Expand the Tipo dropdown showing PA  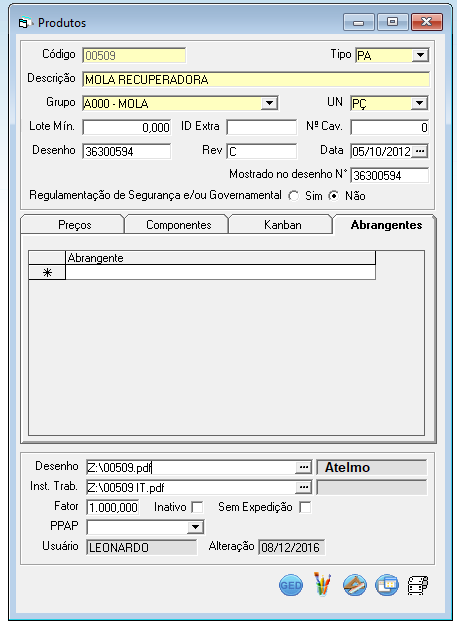[420, 55]
